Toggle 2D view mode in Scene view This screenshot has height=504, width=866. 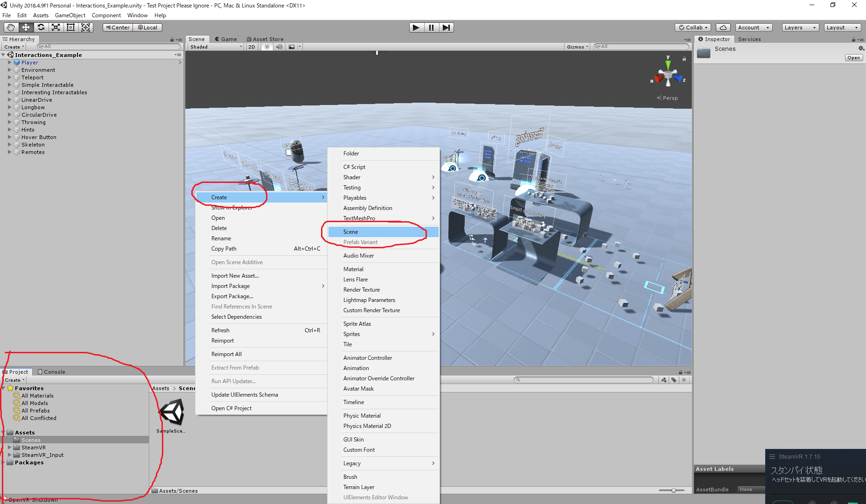tap(251, 47)
